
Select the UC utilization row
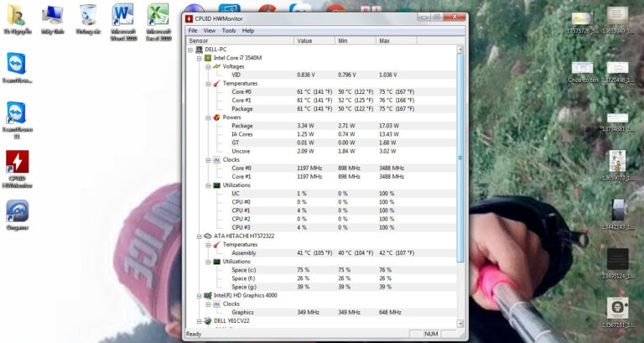(321, 194)
